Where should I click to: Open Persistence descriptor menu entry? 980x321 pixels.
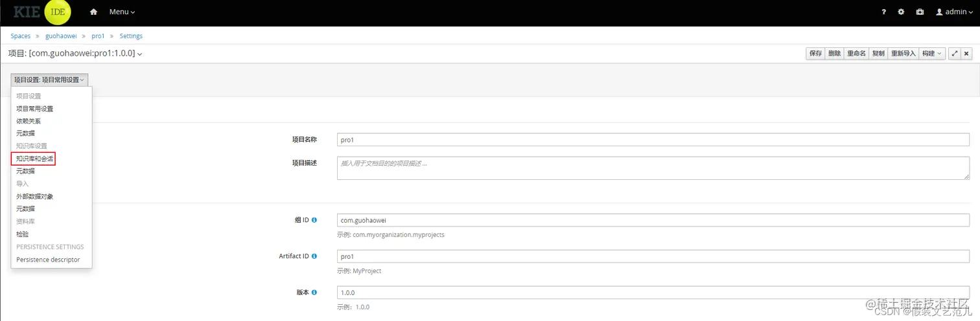[x=48, y=260]
